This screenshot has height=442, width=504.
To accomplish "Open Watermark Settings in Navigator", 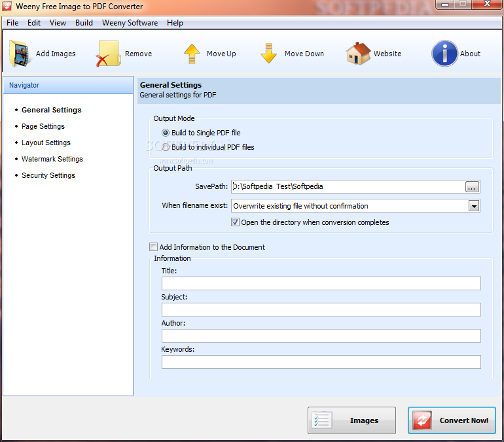I will [52, 159].
